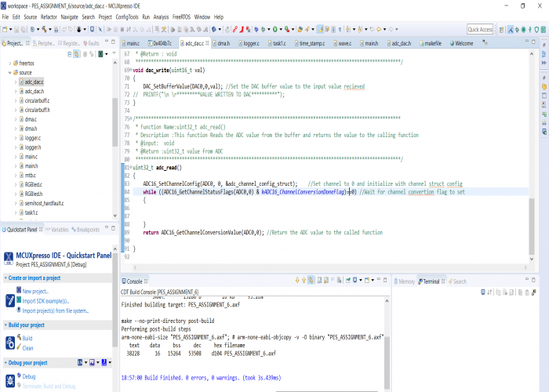549x392 pixels.
Task: Click the red link-chain probe icon
Action: coord(235,30)
